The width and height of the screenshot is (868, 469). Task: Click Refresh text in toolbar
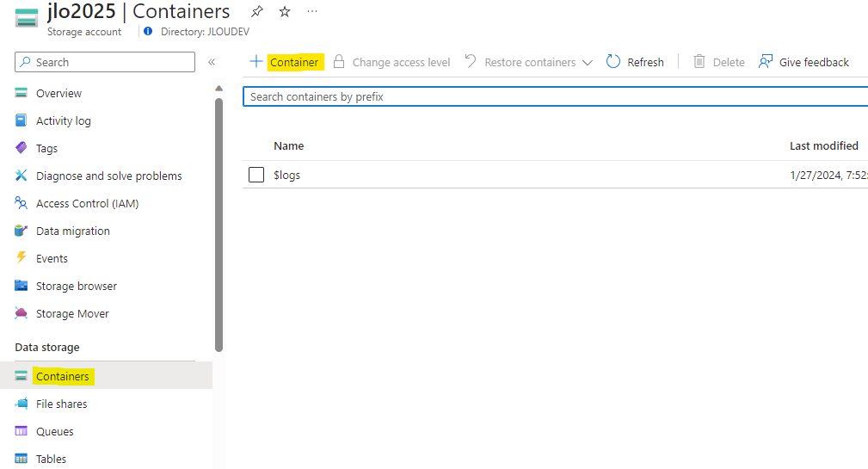tap(645, 63)
